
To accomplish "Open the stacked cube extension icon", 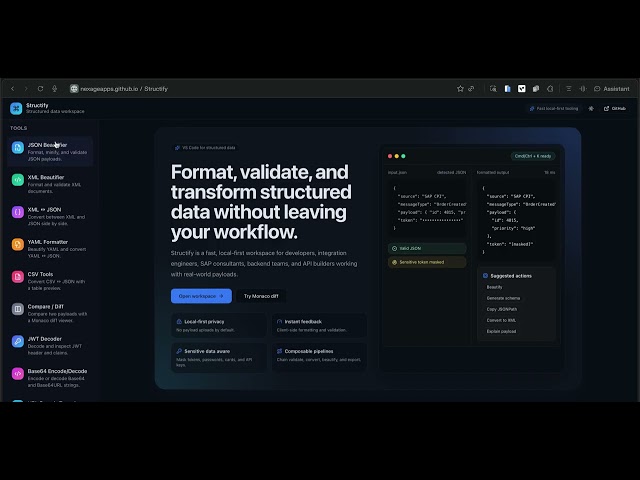I will pyautogui.click(x=536, y=89).
